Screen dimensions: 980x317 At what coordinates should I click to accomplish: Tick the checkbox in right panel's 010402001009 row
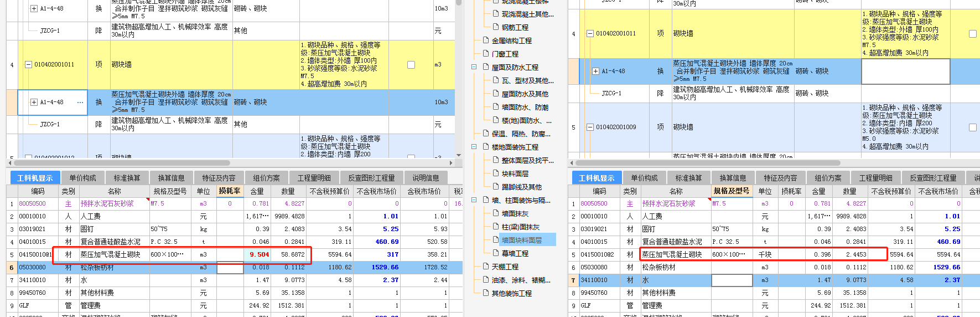click(972, 127)
